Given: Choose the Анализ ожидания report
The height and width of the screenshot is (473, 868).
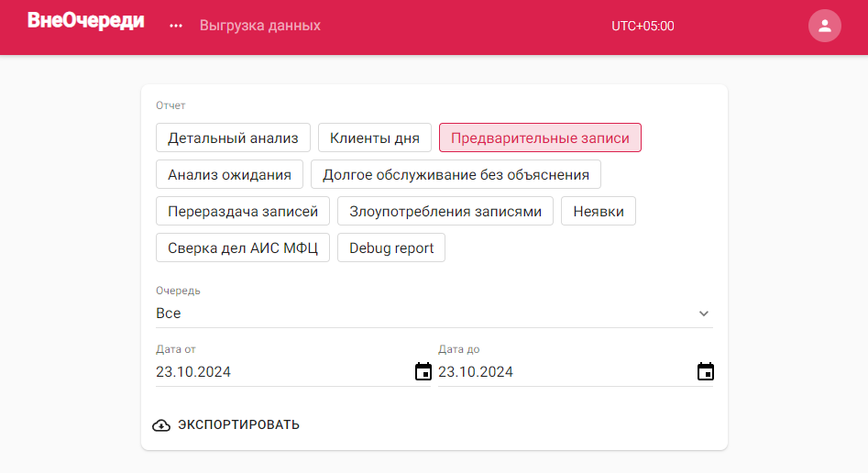Looking at the screenshot, I should click(229, 174).
